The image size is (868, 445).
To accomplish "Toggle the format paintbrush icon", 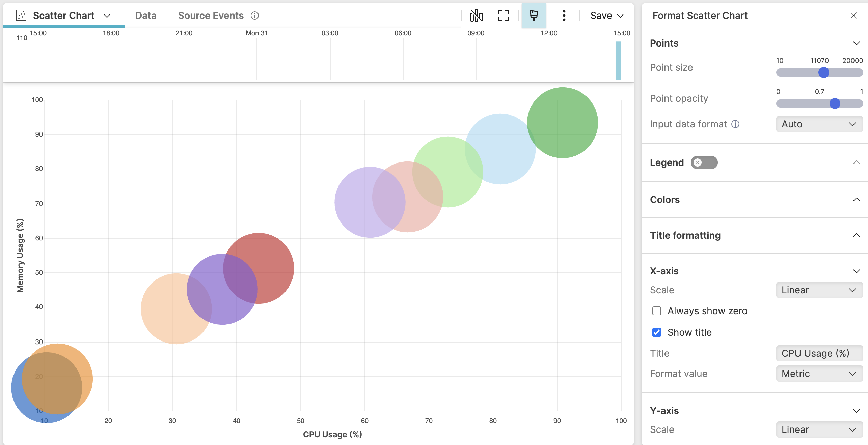I will coord(534,16).
